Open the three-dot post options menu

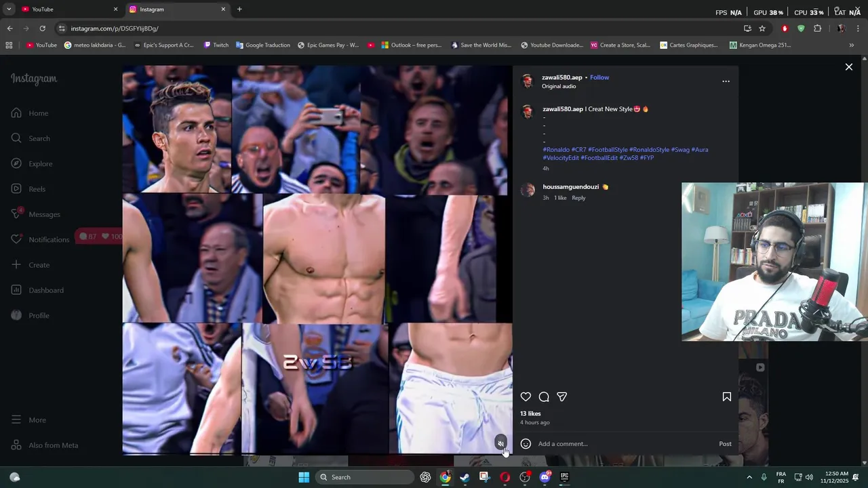pos(726,81)
